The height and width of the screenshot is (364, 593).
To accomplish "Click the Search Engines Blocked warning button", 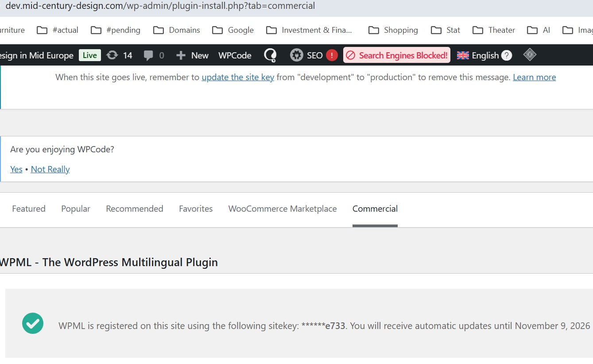I will tap(397, 55).
